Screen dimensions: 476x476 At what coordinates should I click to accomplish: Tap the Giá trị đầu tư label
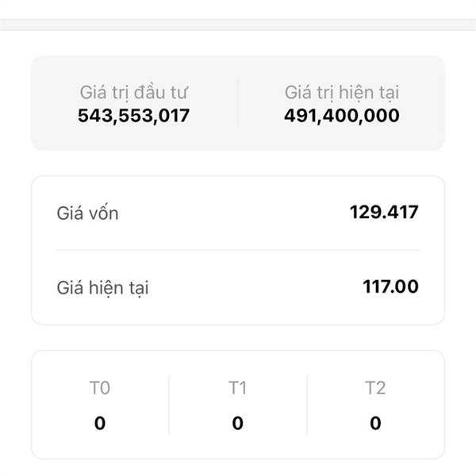tap(134, 93)
